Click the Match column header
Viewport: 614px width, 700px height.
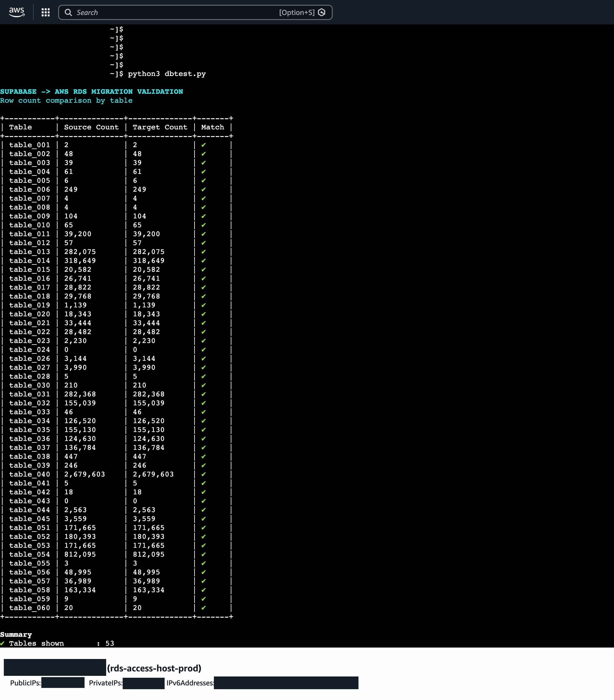click(x=212, y=127)
